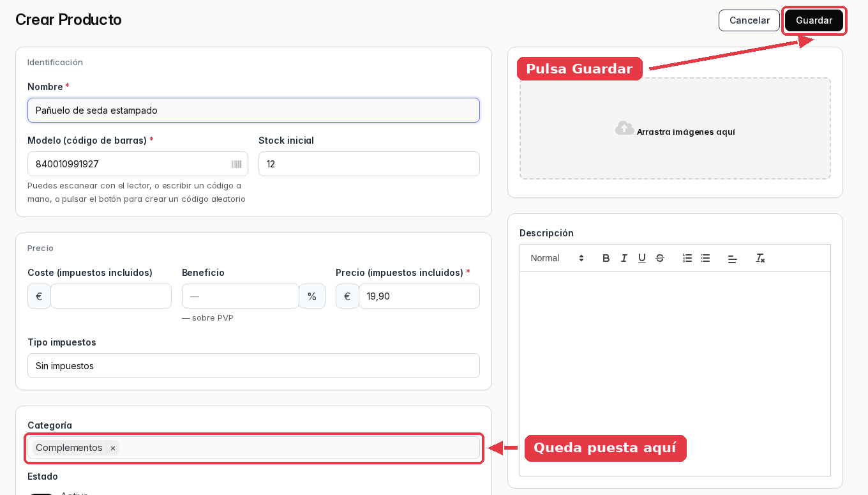Viewport: 868px width, 495px height.
Task: Clear text formatting in description editor
Action: pos(760,258)
